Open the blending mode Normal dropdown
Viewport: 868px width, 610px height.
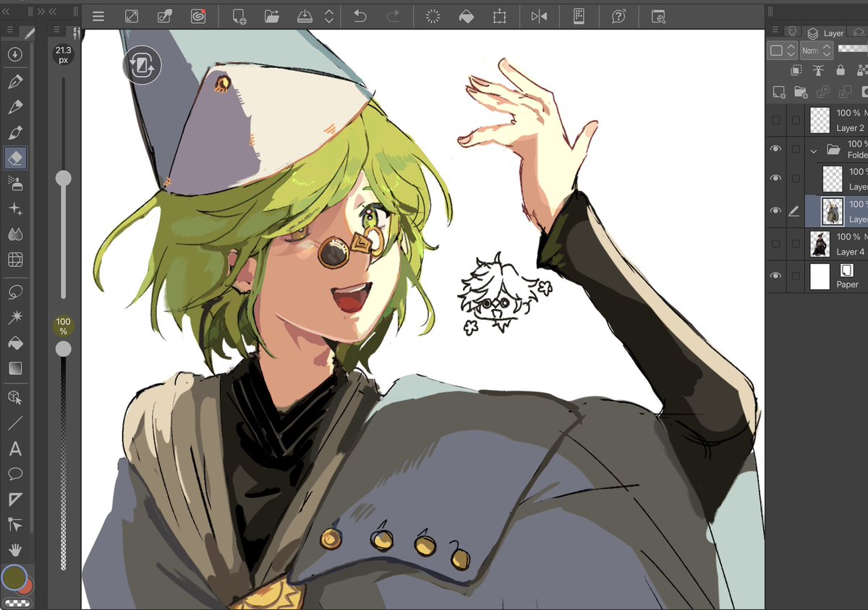[817, 51]
